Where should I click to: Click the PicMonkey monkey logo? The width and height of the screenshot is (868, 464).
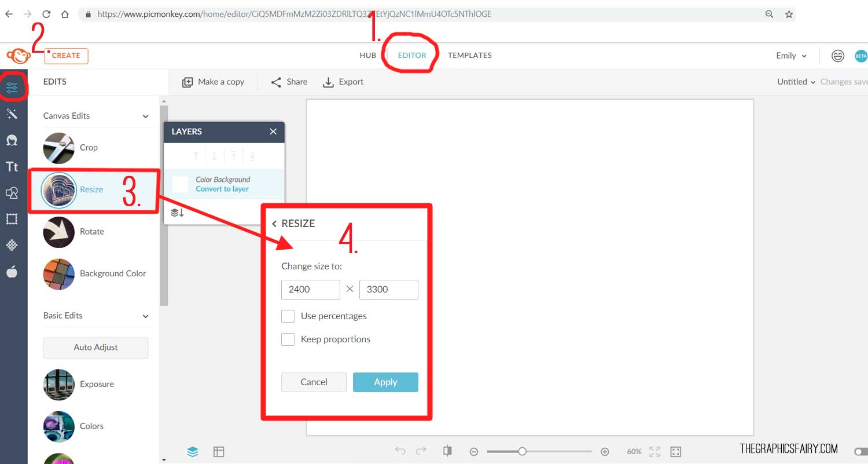[19, 56]
